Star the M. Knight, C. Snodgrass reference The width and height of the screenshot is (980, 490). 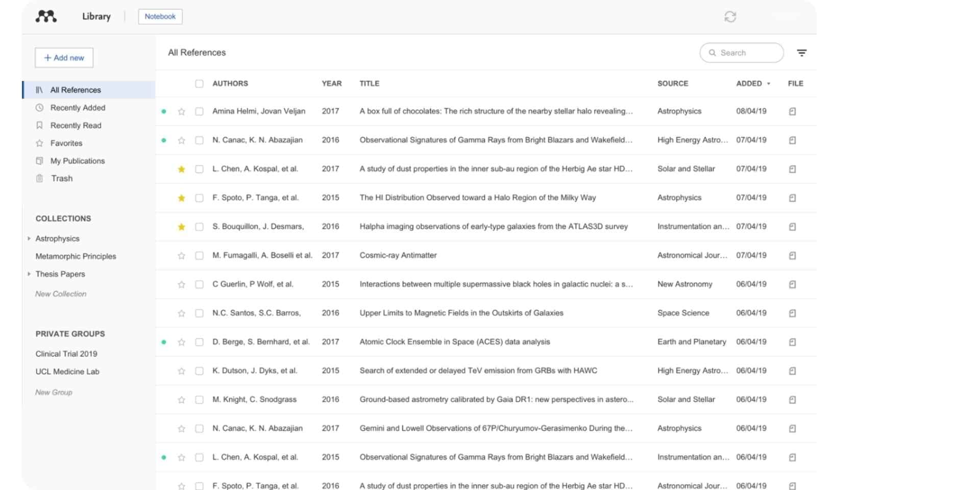click(x=181, y=400)
